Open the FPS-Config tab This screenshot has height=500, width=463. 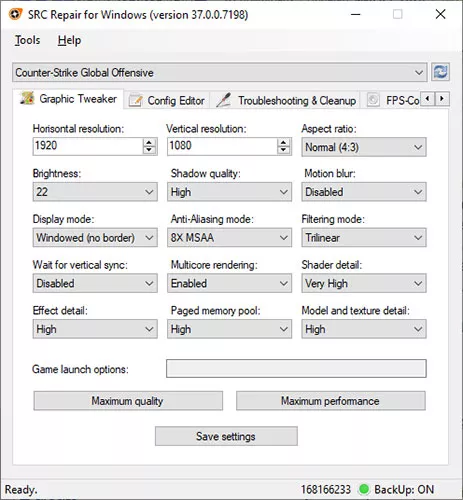pyautogui.click(x=393, y=100)
